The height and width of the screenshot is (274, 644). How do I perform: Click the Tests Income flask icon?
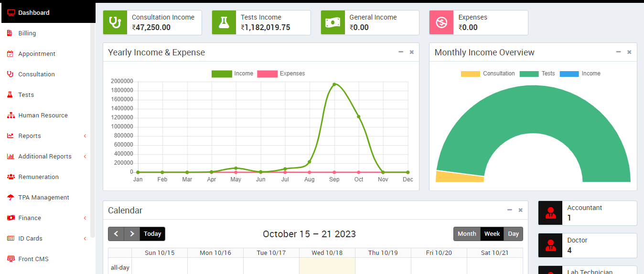click(x=224, y=22)
